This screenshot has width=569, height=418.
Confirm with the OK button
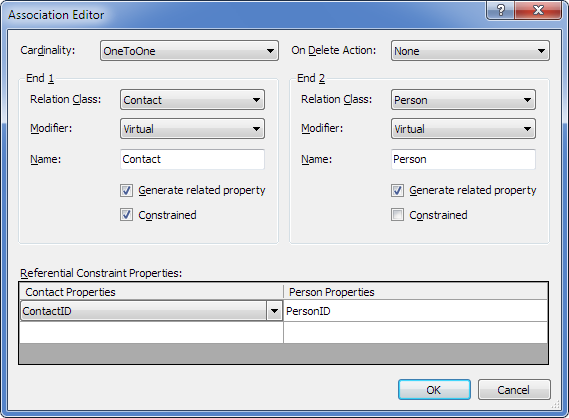[x=434, y=390]
